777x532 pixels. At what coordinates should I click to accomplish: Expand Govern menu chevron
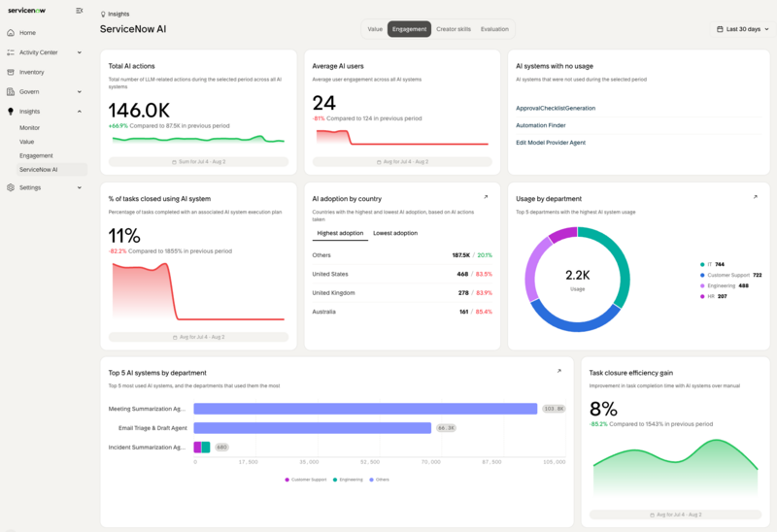coord(80,91)
